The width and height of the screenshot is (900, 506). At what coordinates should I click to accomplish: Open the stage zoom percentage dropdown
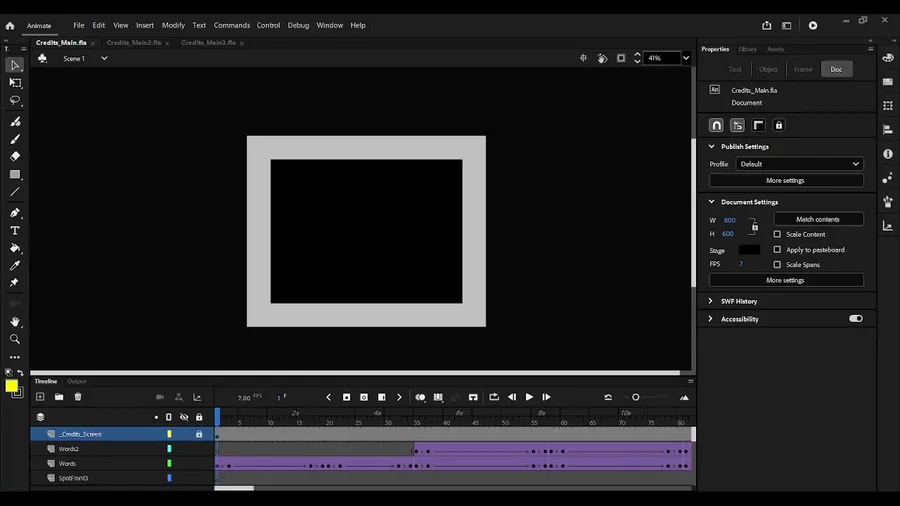point(686,58)
